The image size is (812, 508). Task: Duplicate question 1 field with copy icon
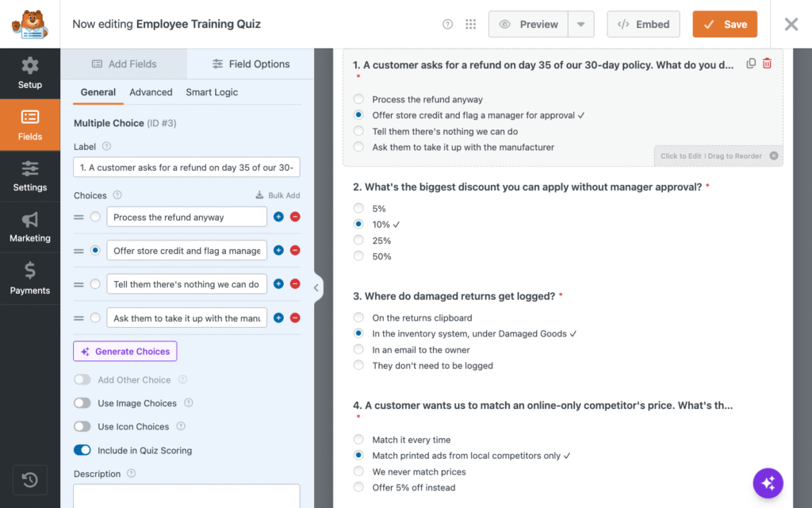(x=750, y=63)
